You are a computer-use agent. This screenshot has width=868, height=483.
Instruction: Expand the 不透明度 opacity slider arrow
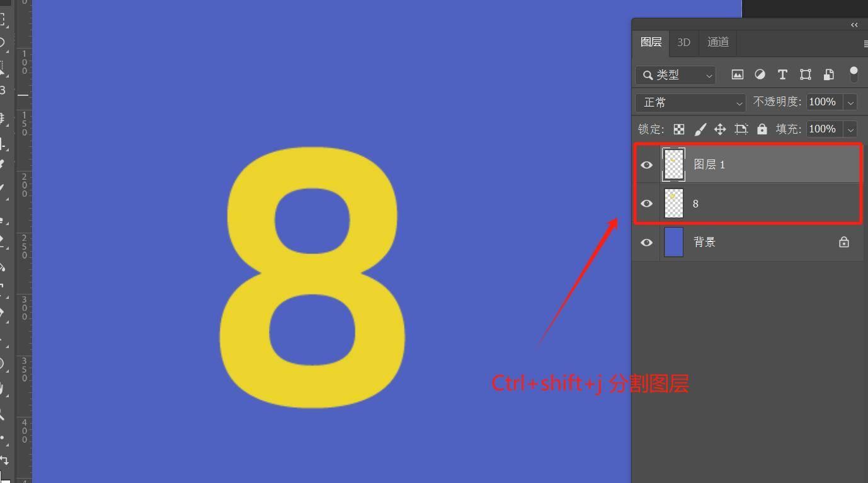tap(850, 102)
